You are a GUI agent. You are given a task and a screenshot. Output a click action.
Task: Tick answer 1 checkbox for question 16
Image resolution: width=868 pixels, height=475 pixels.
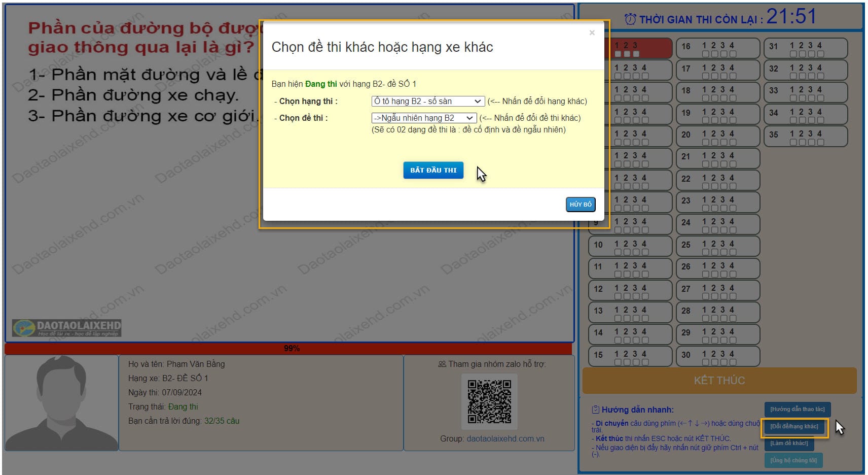pos(705,54)
